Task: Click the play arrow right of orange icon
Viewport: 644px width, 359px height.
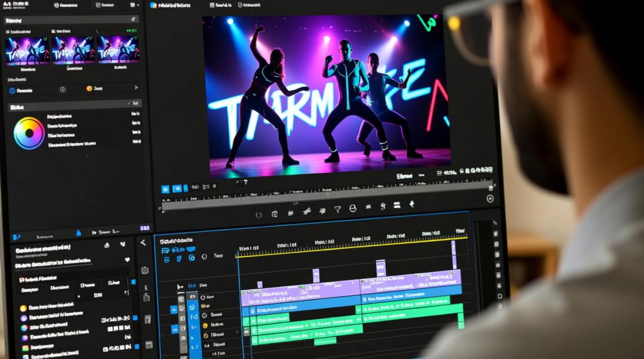Action: (136, 88)
